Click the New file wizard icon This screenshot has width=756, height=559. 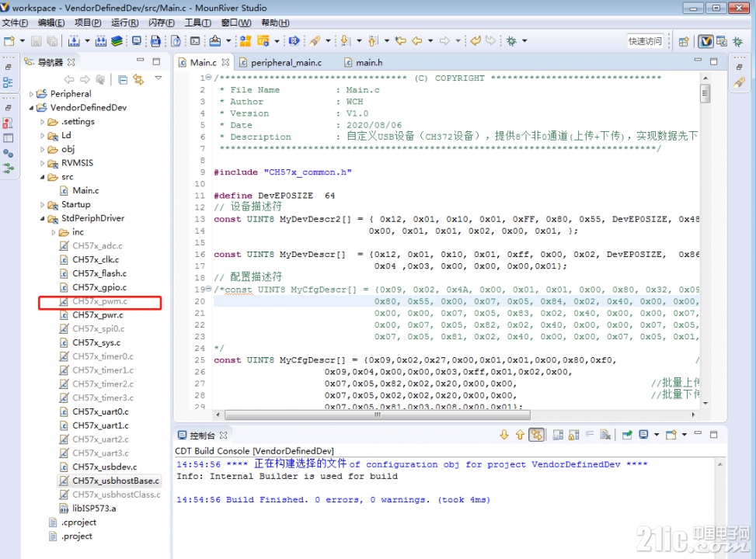click(x=9, y=41)
